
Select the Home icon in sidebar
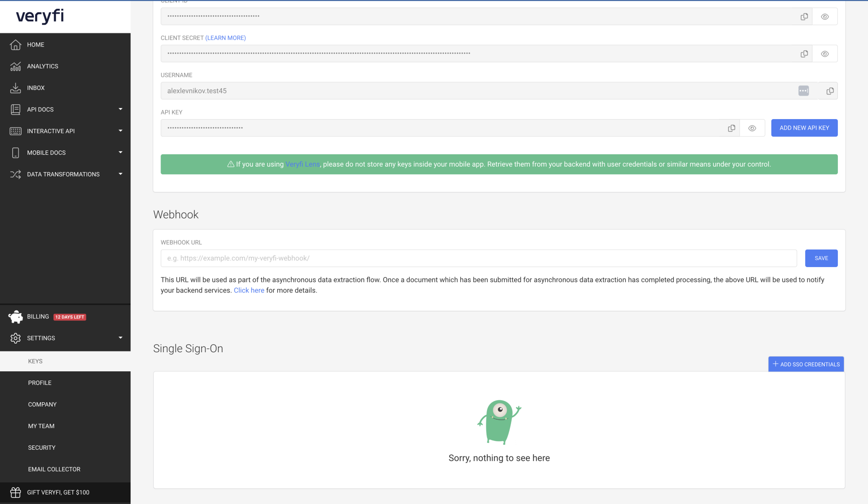coord(16,45)
